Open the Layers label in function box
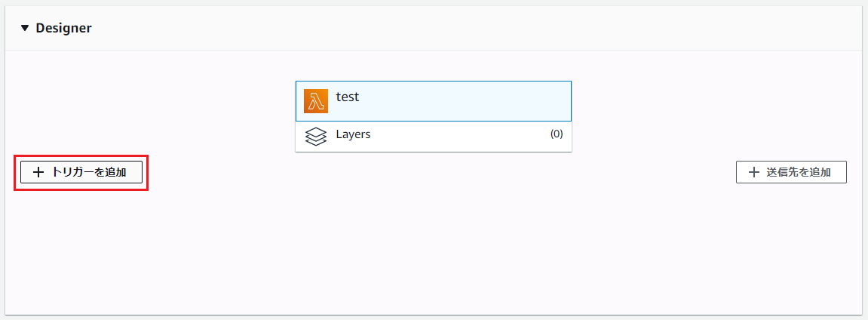Image resolution: width=868 pixels, height=320 pixels. [x=353, y=134]
